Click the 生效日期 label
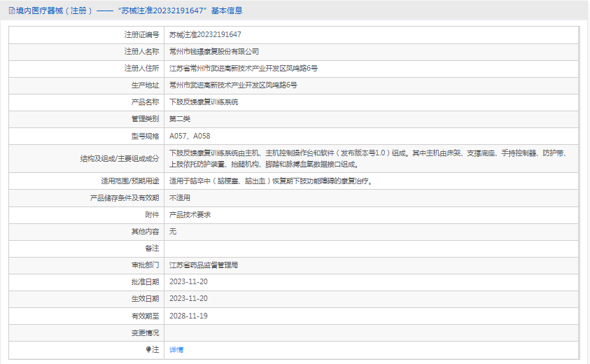The image size is (590, 364). click(x=145, y=298)
